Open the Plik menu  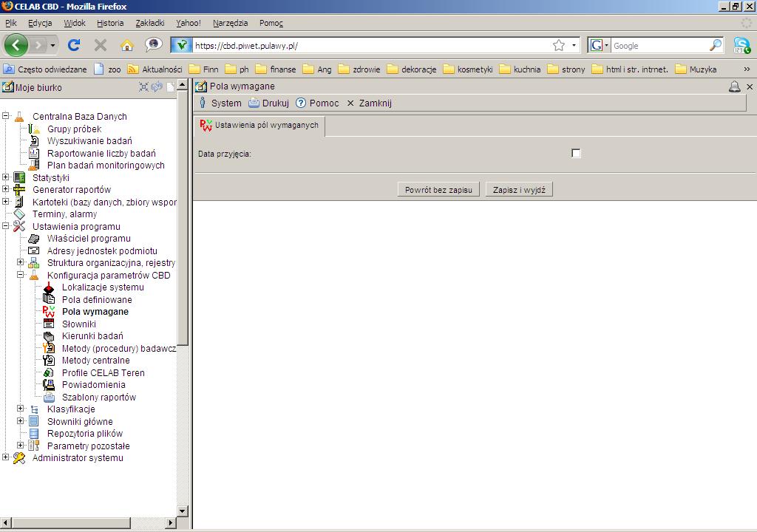click(x=10, y=23)
